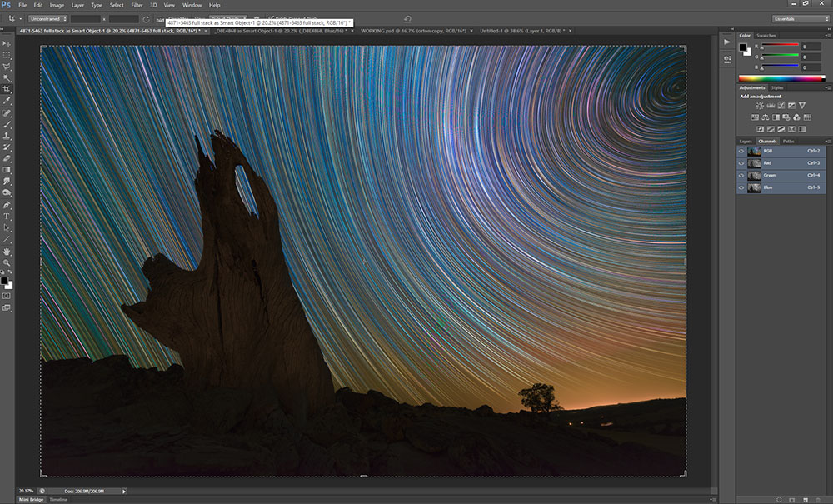This screenshot has width=833, height=504.
Task: Select the Move tool
Action: point(7,43)
